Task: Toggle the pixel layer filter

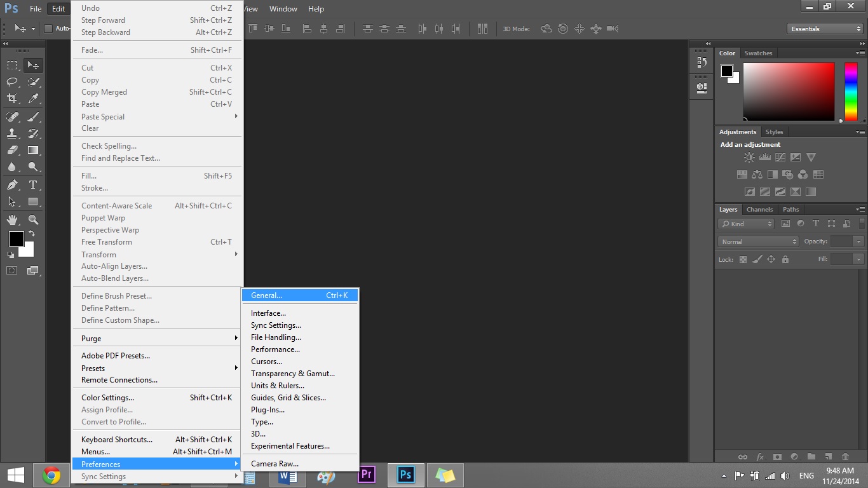Action: (x=785, y=224)
